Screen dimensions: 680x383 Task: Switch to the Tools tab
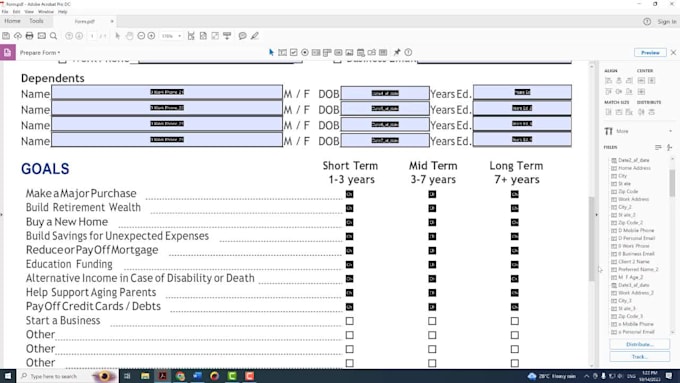[36, 21]
